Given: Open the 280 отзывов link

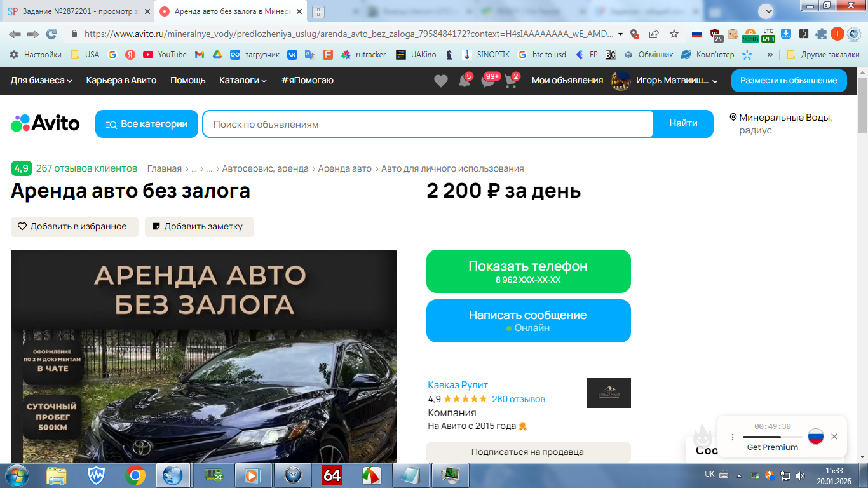Looking at the screenshot, I should pyautogui.click(x=519, y=399).
